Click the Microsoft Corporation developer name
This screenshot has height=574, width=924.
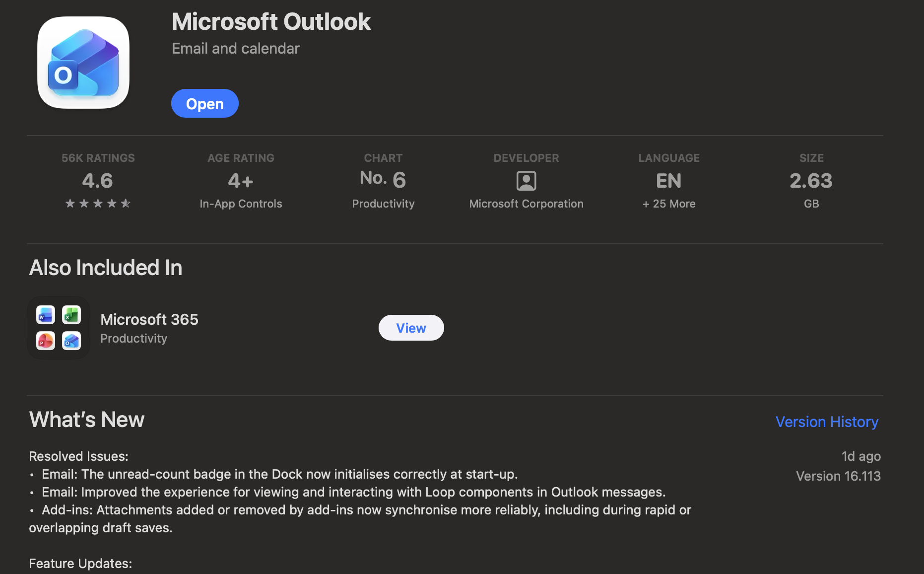(527, 204)
